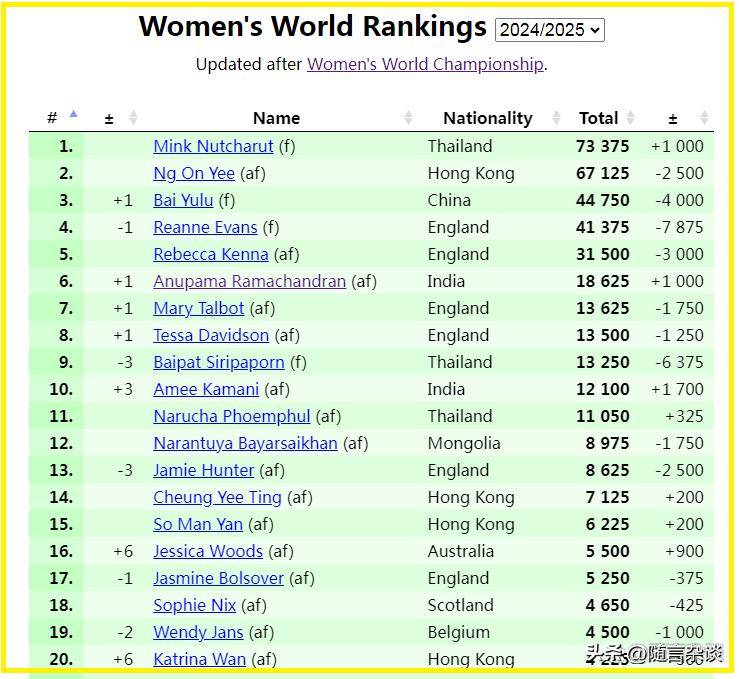
Task: Sort by rank change column arrows
Action: click(x=133, y=117)
